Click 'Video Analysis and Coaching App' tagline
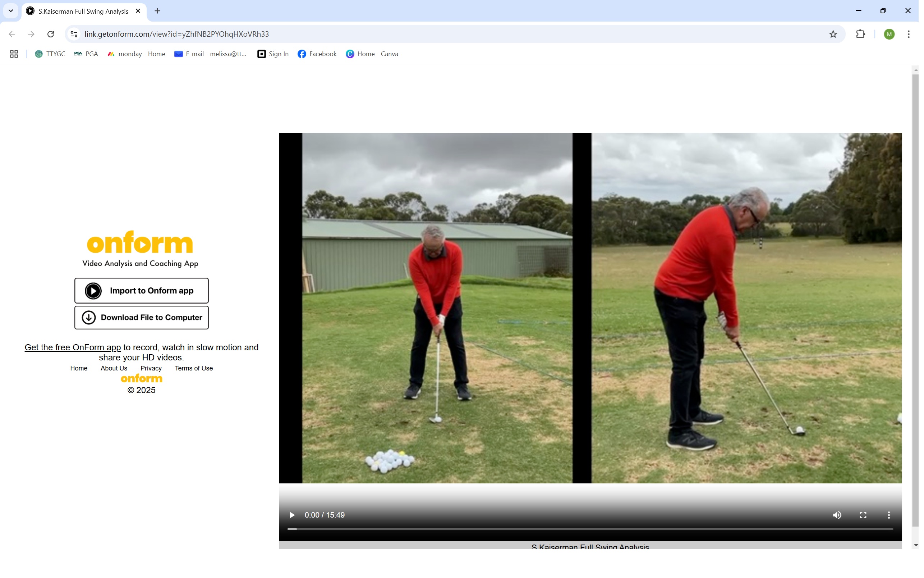 (140, 263)
